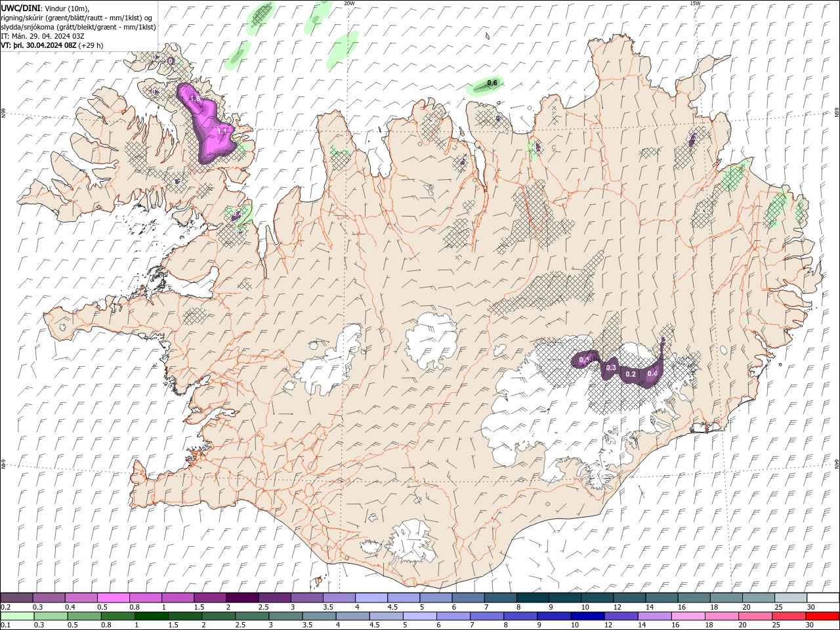This screenshot has width=840, height=630.
Task: Click the 0.2 value on the map's dark purple band
Action: point(631,374)
